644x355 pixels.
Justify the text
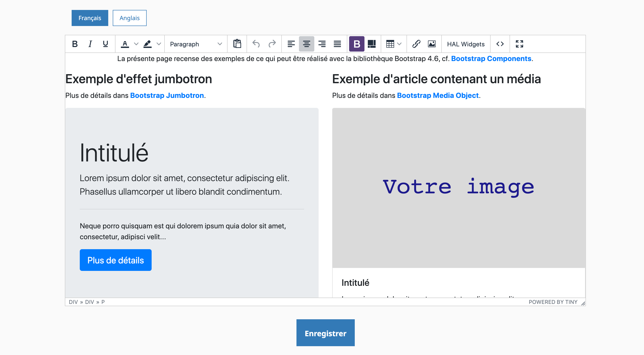tap(337, 44)
